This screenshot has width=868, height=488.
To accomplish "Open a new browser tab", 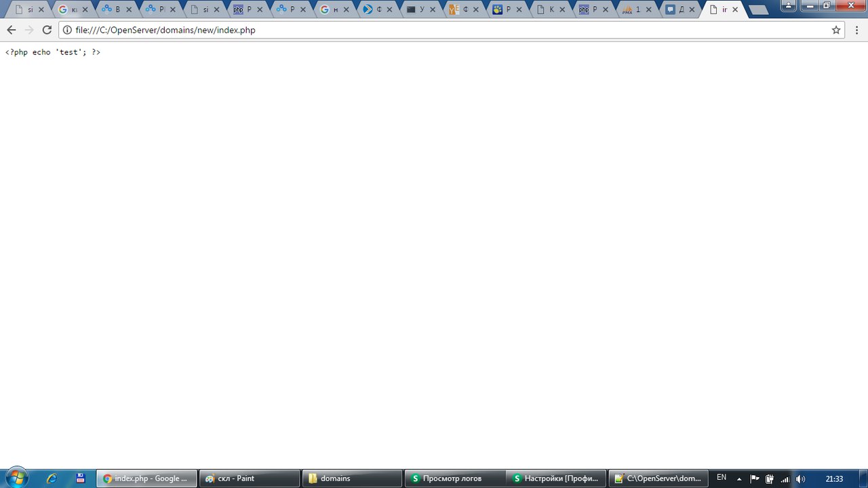I will [x=758, y=10].
